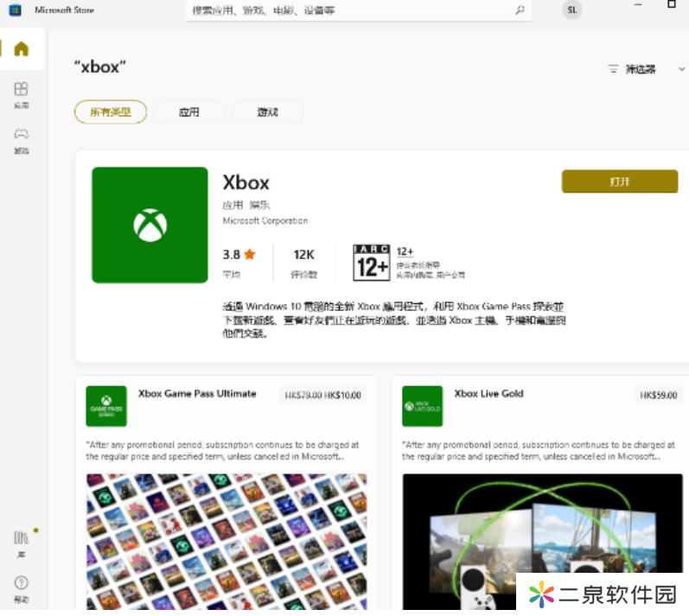Open Game Pass game covers thumbnail

(x=226, y=542)
